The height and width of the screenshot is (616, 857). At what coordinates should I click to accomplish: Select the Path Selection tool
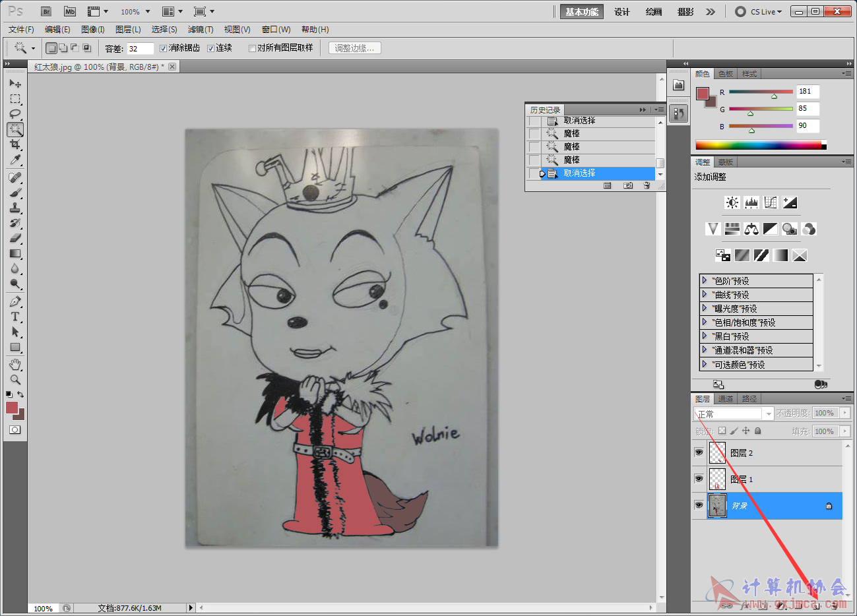click(x=15, y=332)
